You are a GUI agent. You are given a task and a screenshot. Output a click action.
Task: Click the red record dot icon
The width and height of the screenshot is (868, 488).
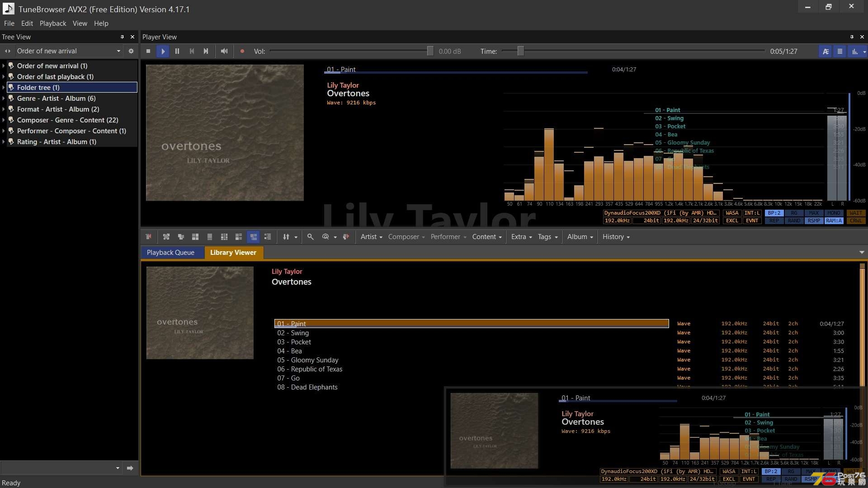[x=242, y=52]
